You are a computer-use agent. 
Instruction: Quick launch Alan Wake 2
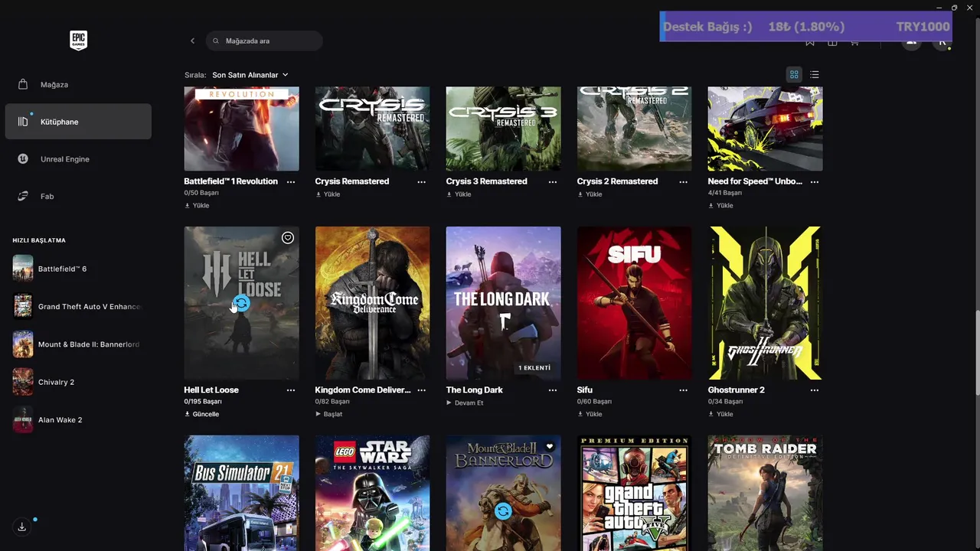pyautogui.click(x=77, y=419)
